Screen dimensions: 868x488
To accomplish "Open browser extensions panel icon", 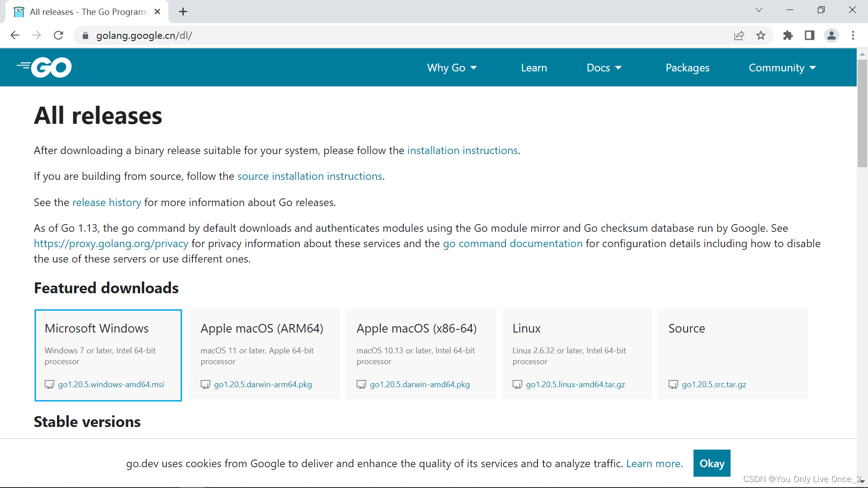I will [788, 35].
